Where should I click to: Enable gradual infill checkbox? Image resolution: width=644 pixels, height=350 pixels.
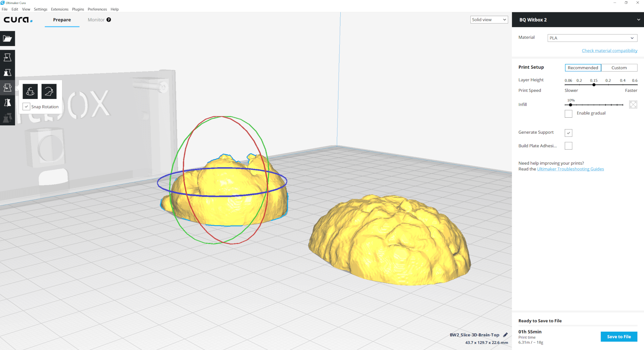[x=569, y=113]
